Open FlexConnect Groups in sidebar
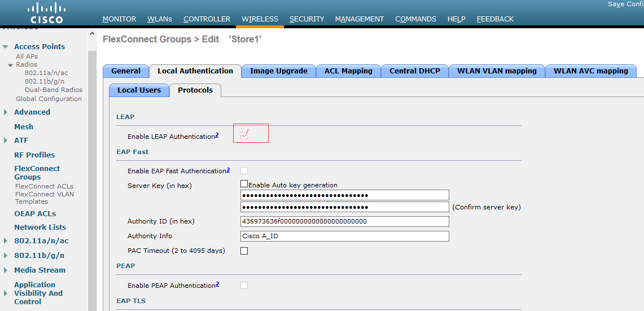 pyautogui.click(x=37, y=173)
